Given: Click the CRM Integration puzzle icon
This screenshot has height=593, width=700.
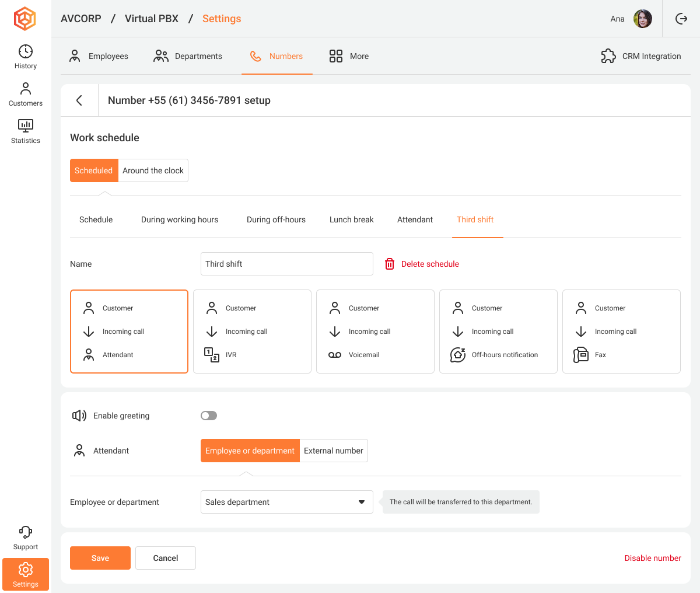Looking at the screenshot, I should point(608,56).
